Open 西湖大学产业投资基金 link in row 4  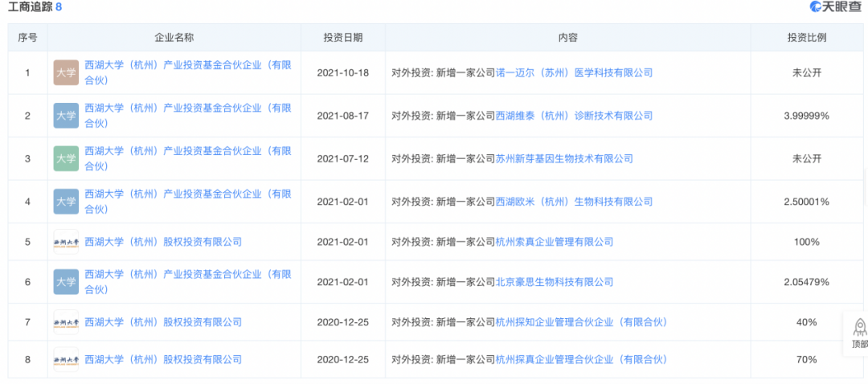click(187, 202)
